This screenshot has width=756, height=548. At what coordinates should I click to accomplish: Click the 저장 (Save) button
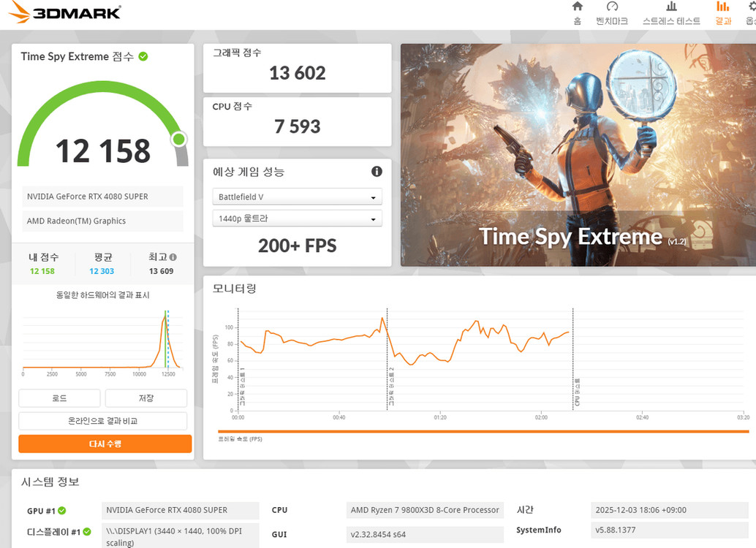145,397
